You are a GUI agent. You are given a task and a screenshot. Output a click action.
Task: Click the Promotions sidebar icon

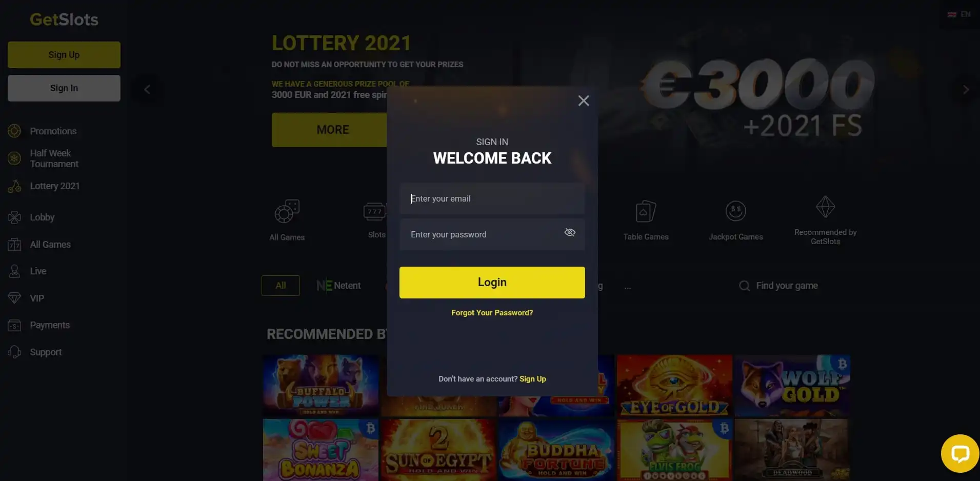click(x=14, y=131)
